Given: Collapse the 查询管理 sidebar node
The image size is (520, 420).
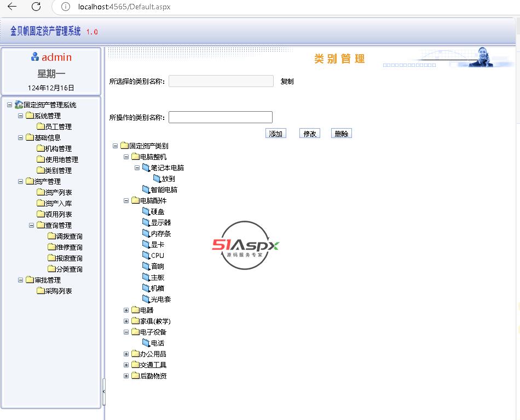Looking at the screenshot, I should (32, 225).
